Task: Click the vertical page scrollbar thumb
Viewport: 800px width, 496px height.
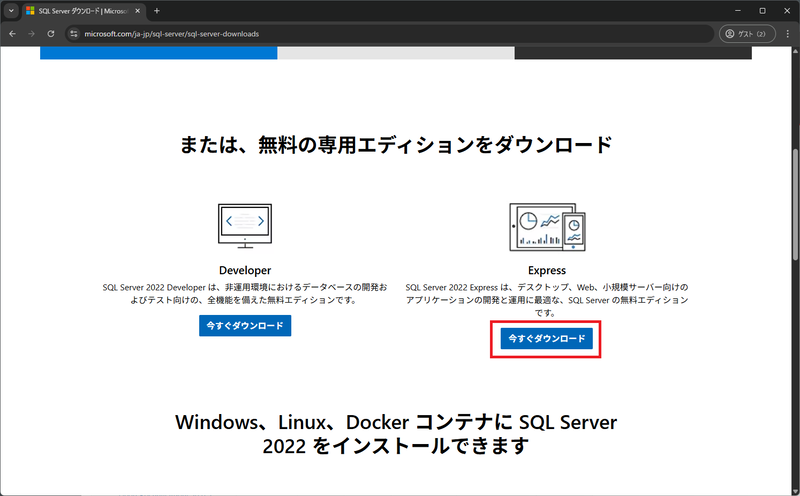Action: (x=795, y=204)
